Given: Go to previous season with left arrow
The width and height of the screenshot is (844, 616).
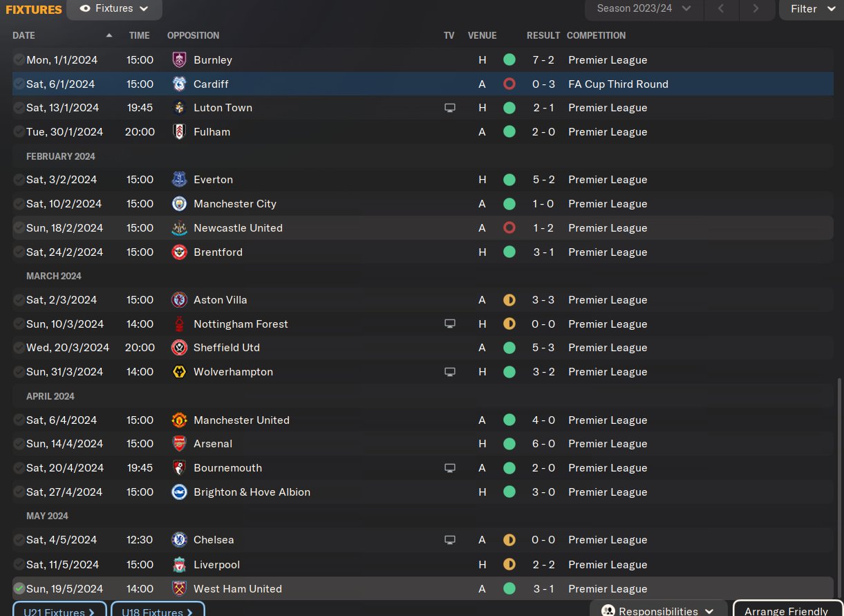Looking at the screenshot, I should click(721, 9).
